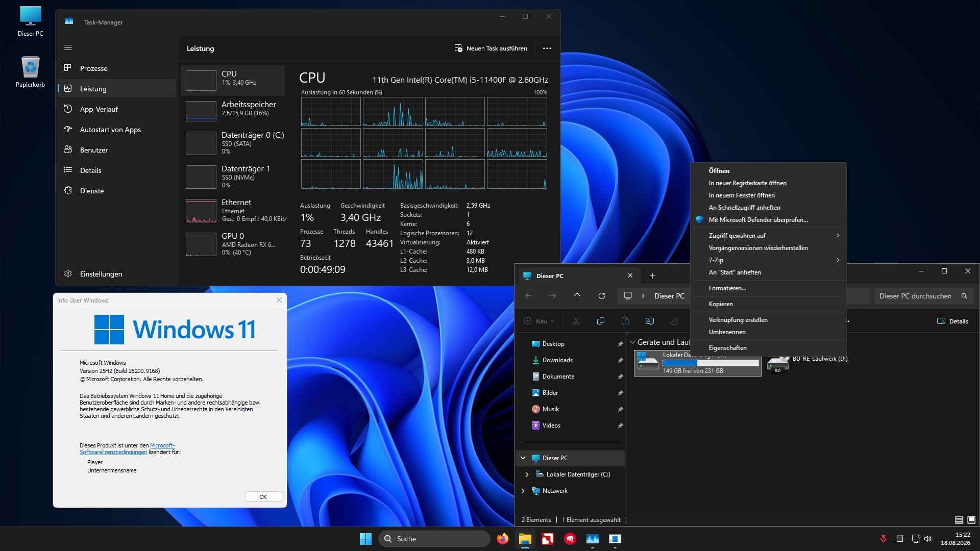Show the Benutzer page in Task Manager
This screenshot has width=980, height=551.
(x=116, y=150)
